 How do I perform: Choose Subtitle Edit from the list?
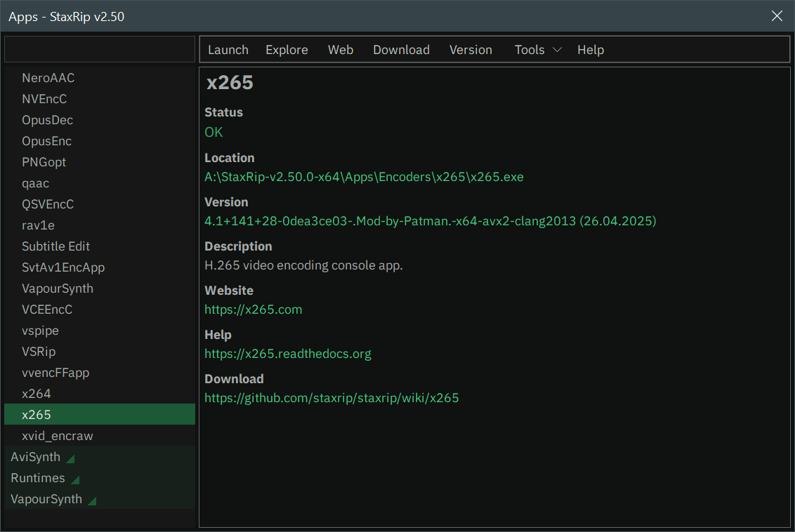click(x=56, y=246)
